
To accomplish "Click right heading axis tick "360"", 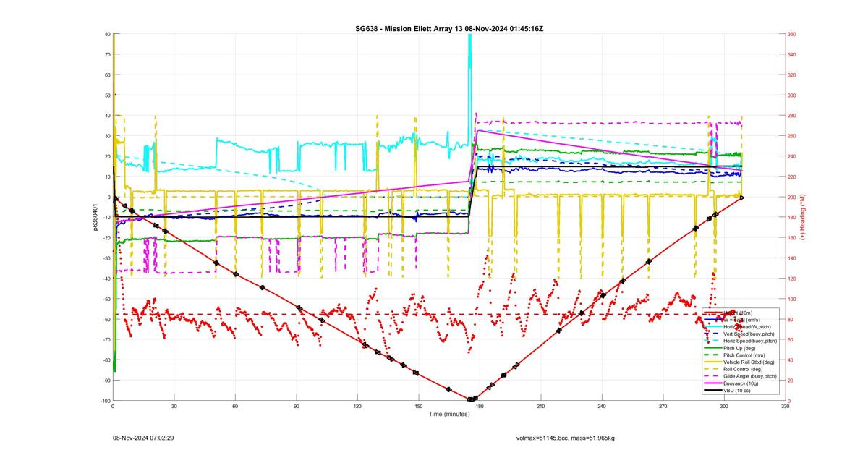I will [x=792, y=34].
